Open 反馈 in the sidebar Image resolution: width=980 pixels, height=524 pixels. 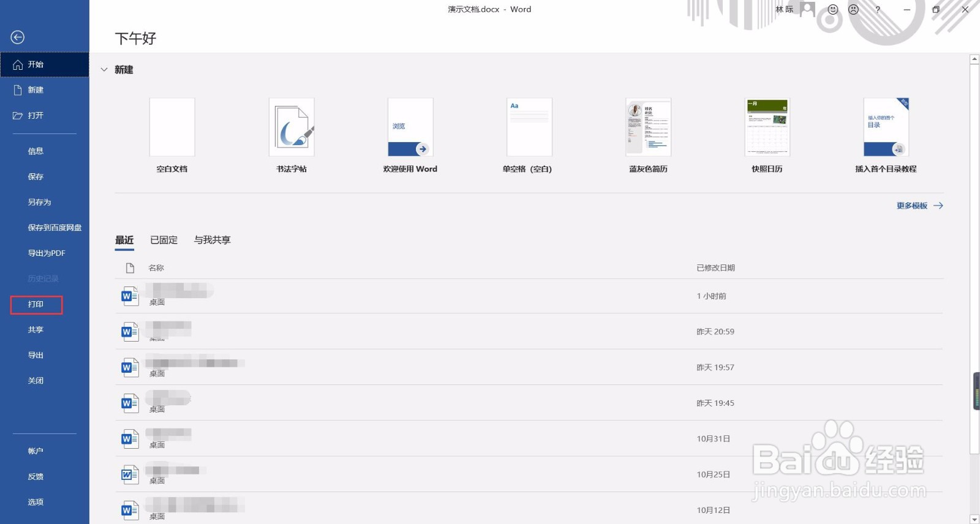[36, 477]
